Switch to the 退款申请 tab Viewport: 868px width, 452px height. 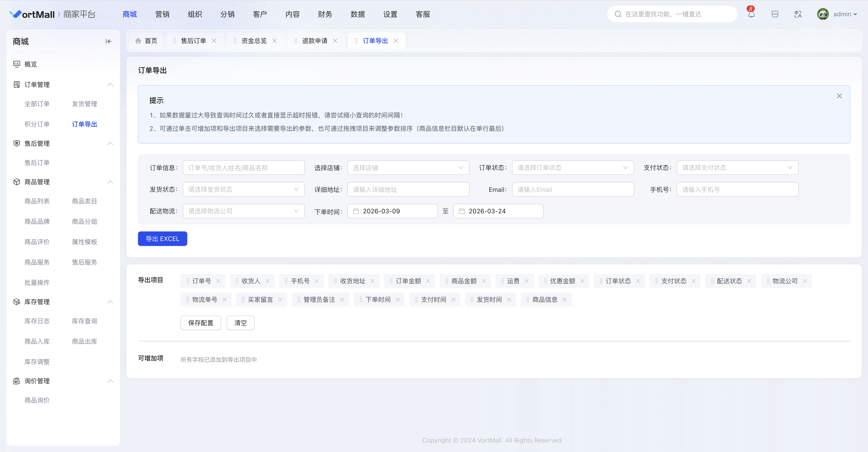314,41
